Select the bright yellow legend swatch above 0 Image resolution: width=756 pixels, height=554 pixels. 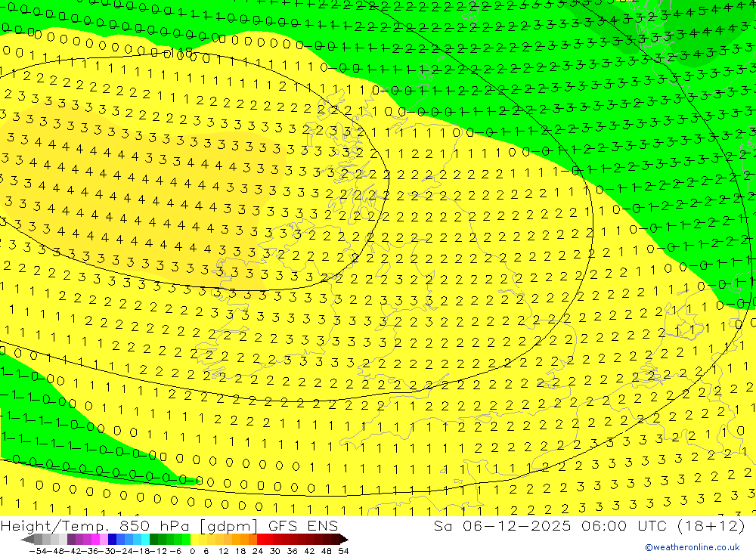pos(195,540)
